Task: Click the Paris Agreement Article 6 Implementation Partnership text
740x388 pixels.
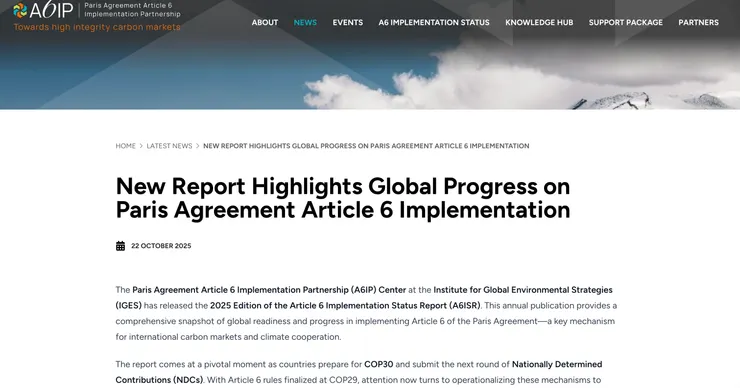Action: coord(132,10)
